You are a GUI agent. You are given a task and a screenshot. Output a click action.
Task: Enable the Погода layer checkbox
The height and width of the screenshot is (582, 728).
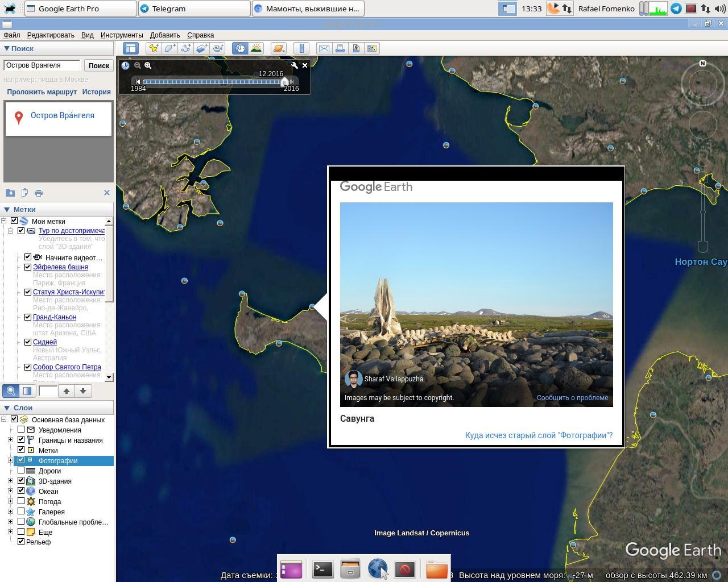tap(21, 501)
